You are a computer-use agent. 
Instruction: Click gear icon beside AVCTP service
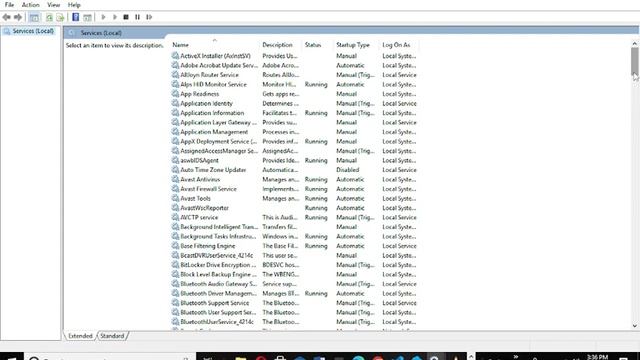coord(175,217)
